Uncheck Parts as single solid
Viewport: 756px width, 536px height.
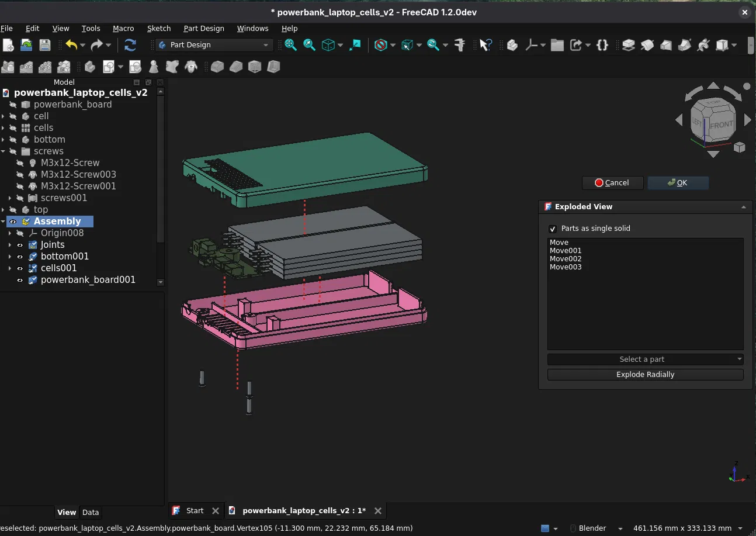point(553,229)
